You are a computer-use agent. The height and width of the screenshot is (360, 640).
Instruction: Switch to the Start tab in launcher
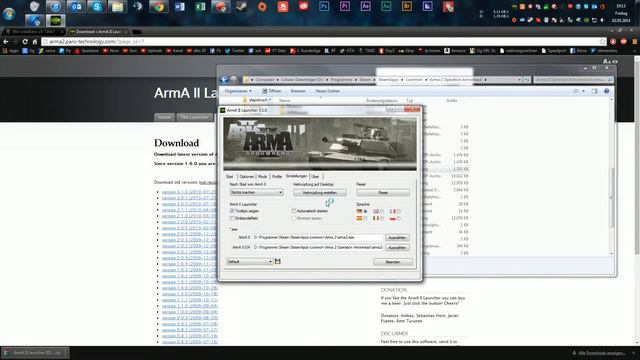[230, 176]
